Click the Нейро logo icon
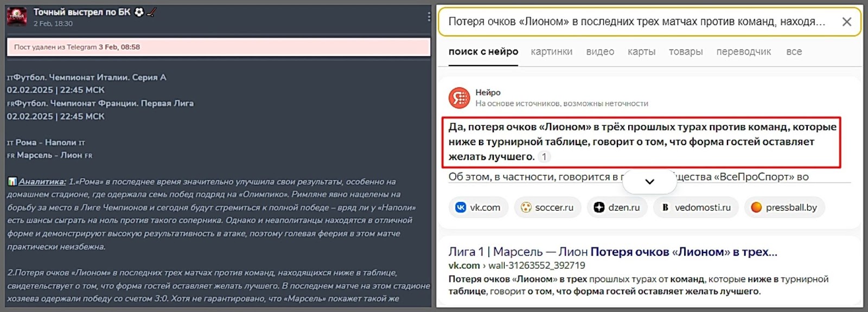Image resolution: width=868 pixels, height=312 pixels. (x=459, y=98)
